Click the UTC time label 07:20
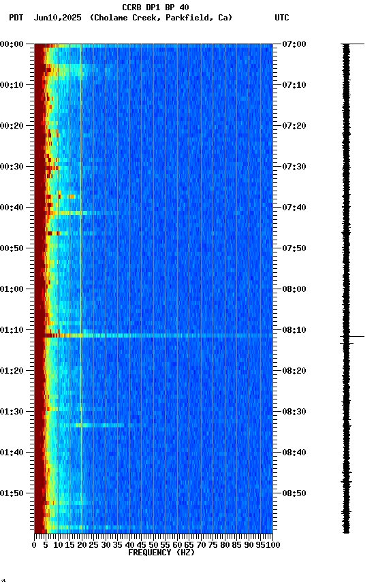Viewport: 376px width, 588px height. (x=294, y=126)
